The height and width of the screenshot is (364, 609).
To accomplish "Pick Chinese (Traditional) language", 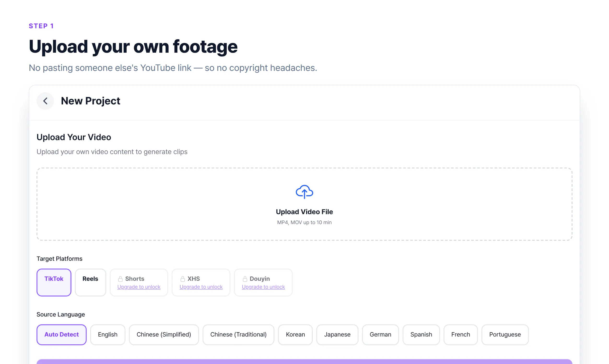I will click(238, 335).
